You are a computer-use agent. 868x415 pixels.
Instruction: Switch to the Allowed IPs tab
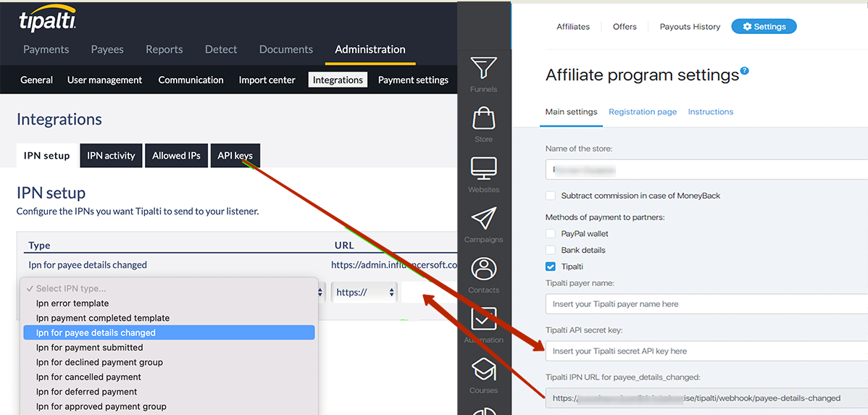[177, 156]
